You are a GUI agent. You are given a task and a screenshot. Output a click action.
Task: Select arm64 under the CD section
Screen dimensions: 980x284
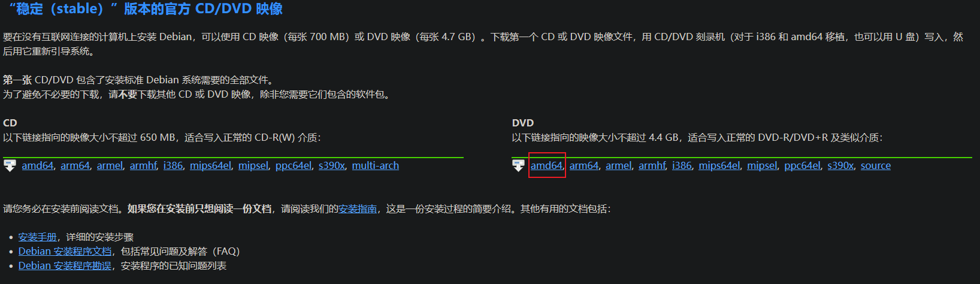click(75, 166)
